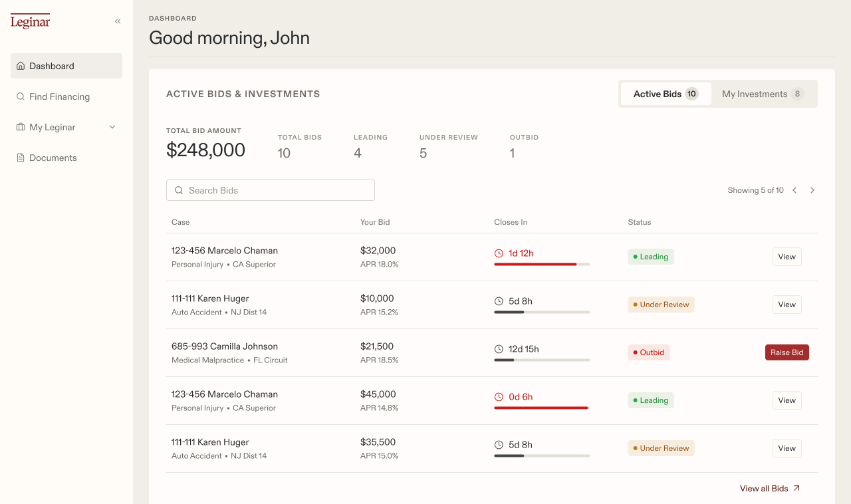
Task: View the $10,000 Karen Huger bid
Action: click(787, 305)
